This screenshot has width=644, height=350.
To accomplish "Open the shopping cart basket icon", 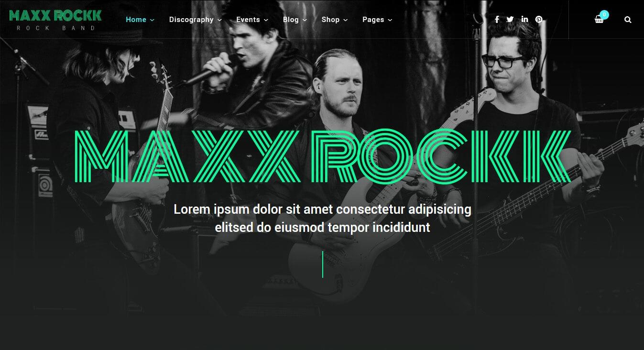I will tap(599, 20).
